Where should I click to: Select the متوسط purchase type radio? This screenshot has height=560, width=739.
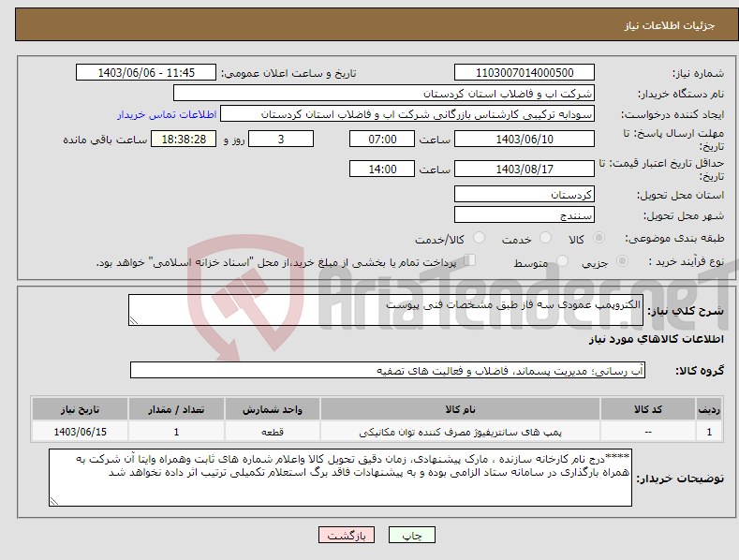[x=562, y=261]
